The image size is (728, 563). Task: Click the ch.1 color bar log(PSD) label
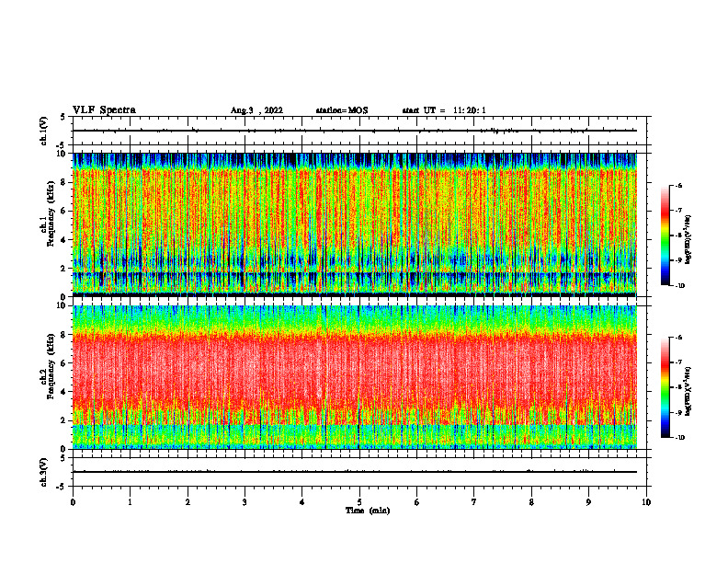(688, 240)
